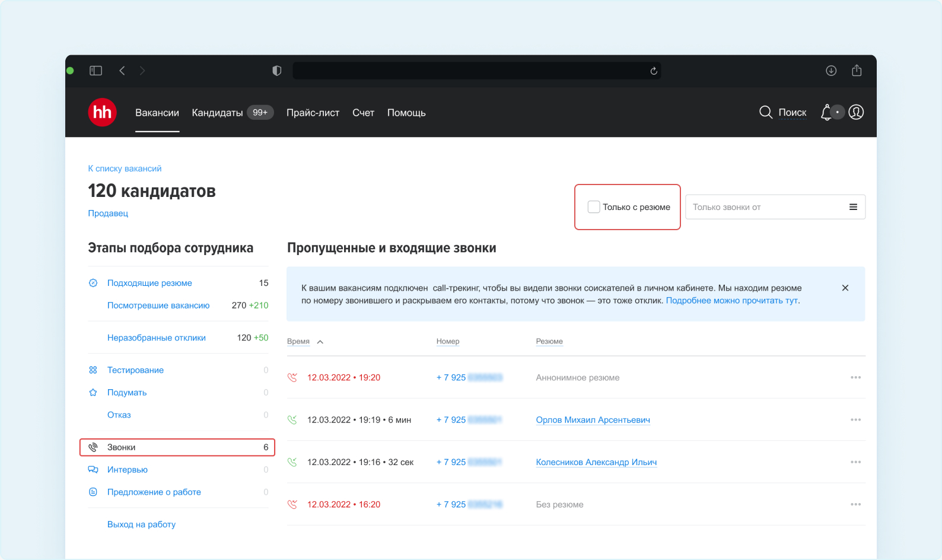Select the Отказ stage
Image resolution: width=942 pixels, height=560 pixels.
click(x=119, y=415)
